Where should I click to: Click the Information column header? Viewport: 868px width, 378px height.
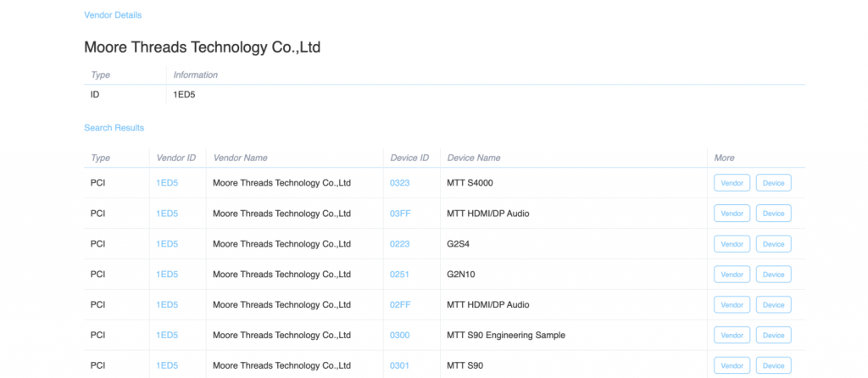point(196,75)
